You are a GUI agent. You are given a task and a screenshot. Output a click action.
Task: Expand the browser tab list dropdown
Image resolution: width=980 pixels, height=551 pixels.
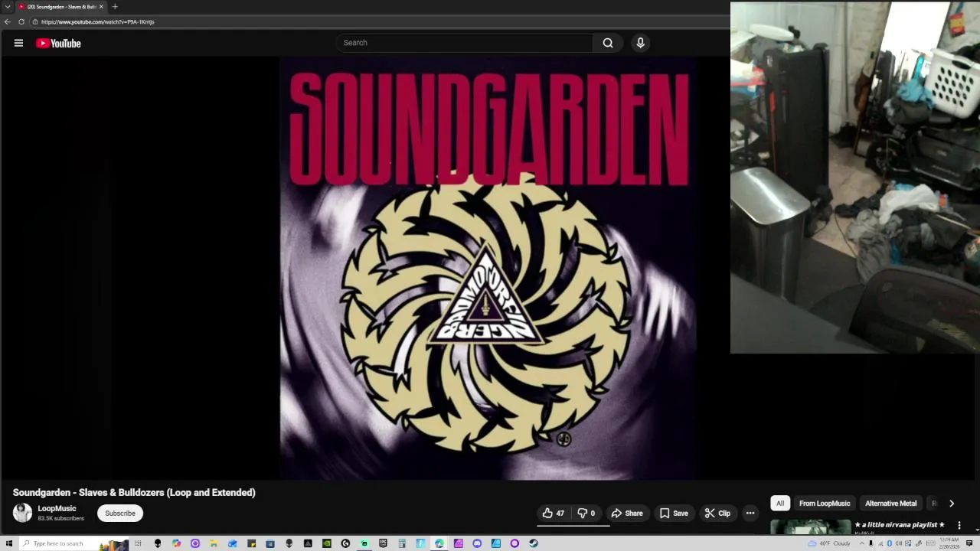8,7
